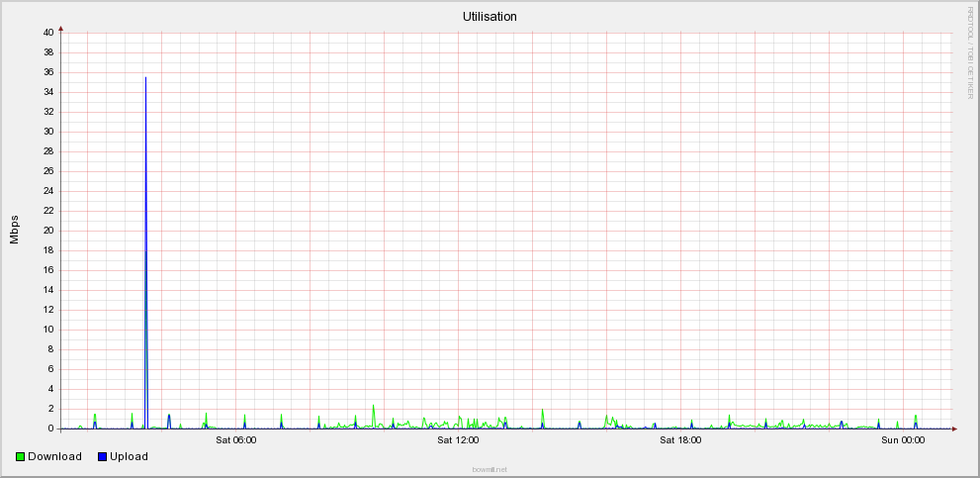Click the Mbps y-axis label
This screenshot has height=478, width=980.
click(x=15, y=230)
